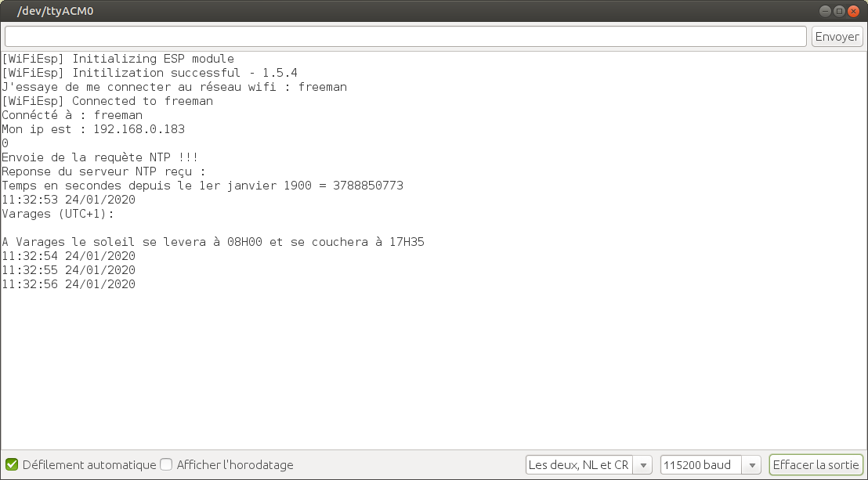
Task: Toggle the Afficher l'horodatage checkbox
Action: click(x=166, y=464)
